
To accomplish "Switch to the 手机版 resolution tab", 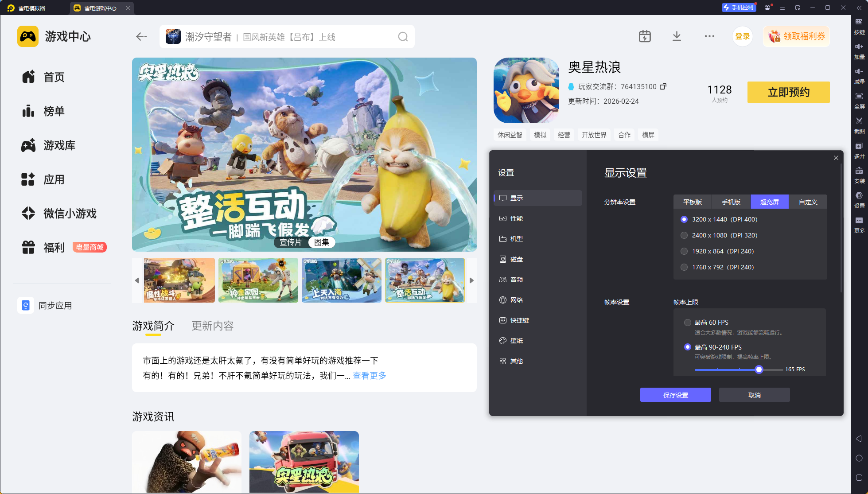I will (731, 202).
